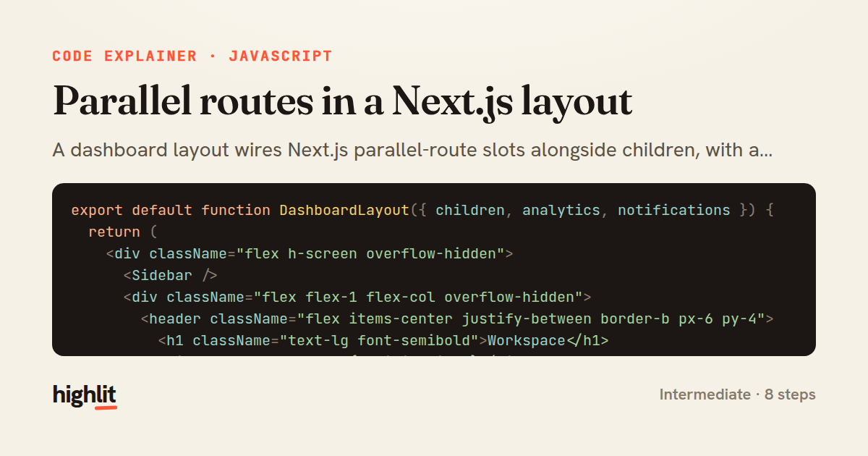This screenshot has width=868, height=456.
Task: Select the title "Parallel routes in a Next.js layout"
Action: 343,102
